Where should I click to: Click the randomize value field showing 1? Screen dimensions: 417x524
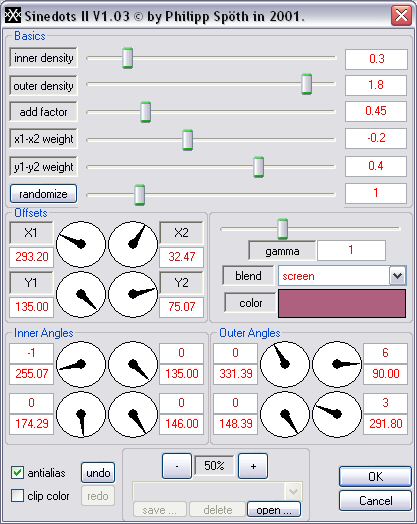pyautogui.click(x=376, y=193)
